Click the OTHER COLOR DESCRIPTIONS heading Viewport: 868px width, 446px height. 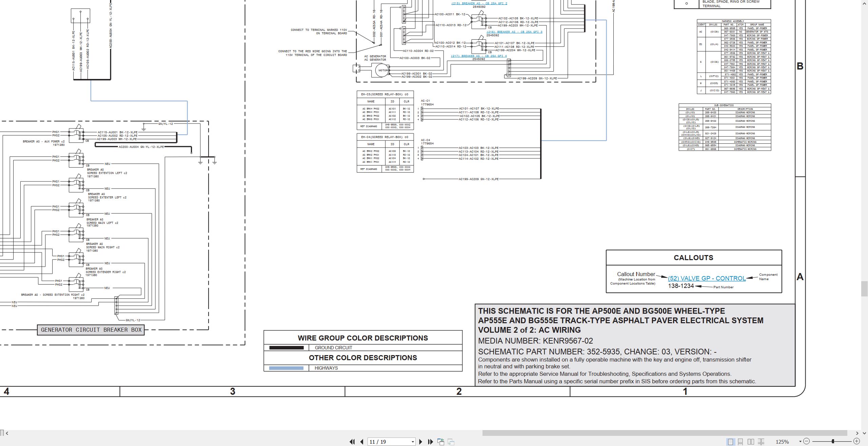(363, 358)
